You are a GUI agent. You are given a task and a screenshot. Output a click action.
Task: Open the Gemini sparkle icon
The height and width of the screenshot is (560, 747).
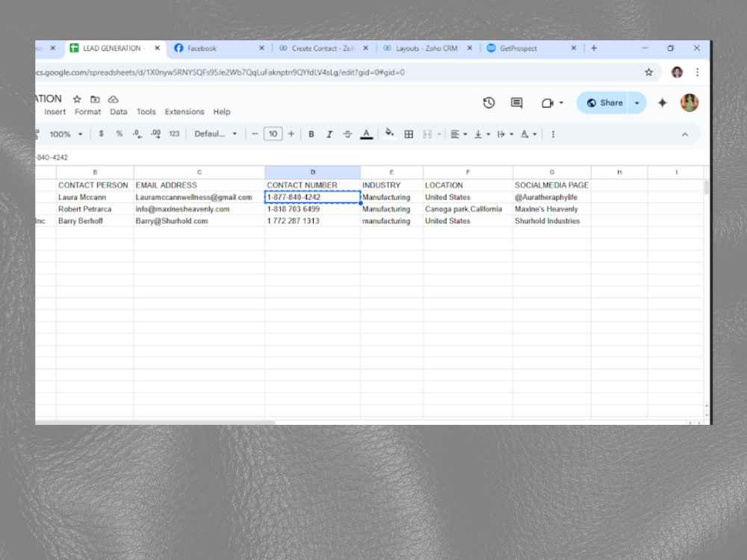pos(662,103)
